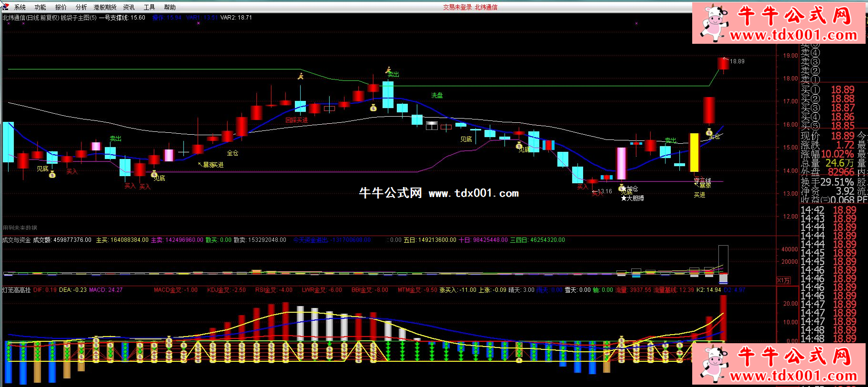
Task: Open the 港股期货 menu
Action: [105, 7]
